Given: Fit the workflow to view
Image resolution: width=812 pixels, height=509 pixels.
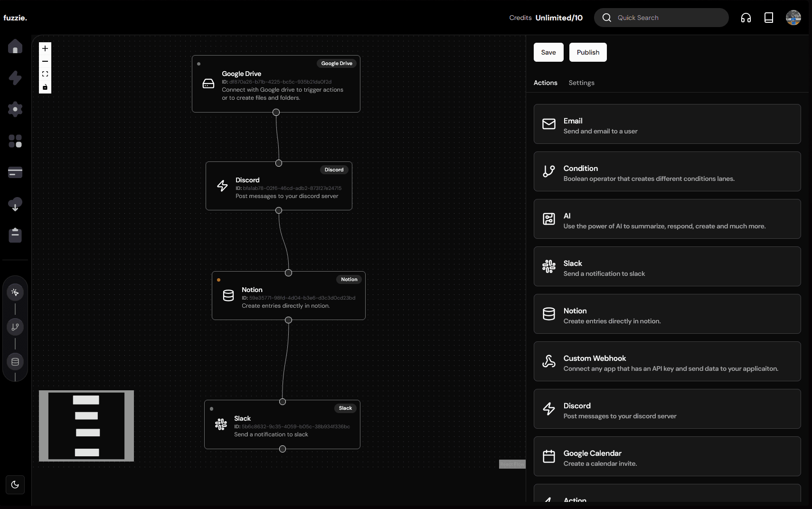Looking at the screenshot, I should click(x=45, y=74).
